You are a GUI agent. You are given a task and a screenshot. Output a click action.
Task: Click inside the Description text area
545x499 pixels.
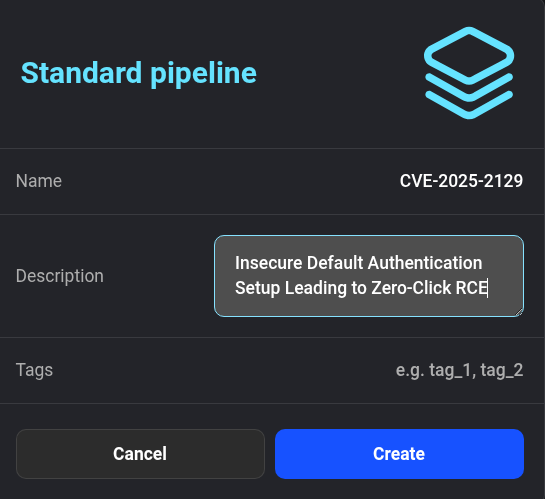coord(369,276)
